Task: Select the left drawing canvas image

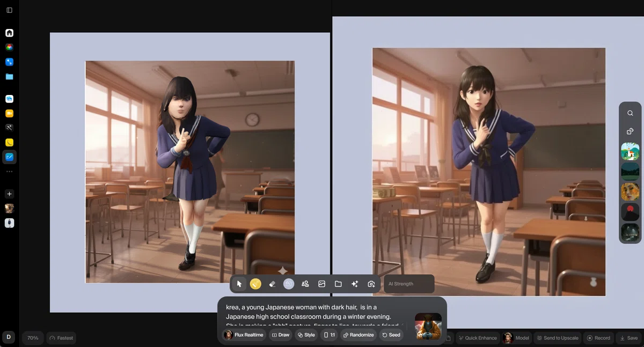Action: [x=190, y=172]
